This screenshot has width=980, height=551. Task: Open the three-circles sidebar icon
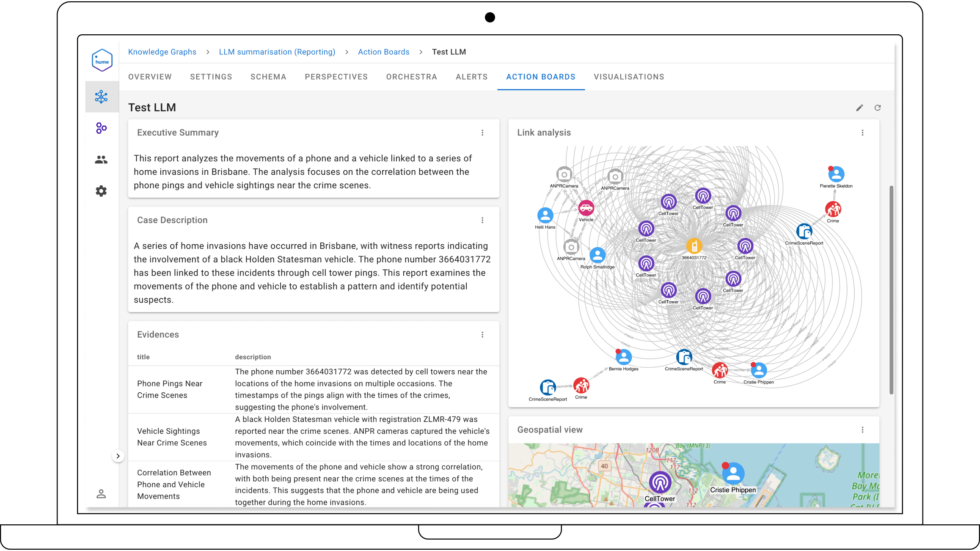[101, 128]
